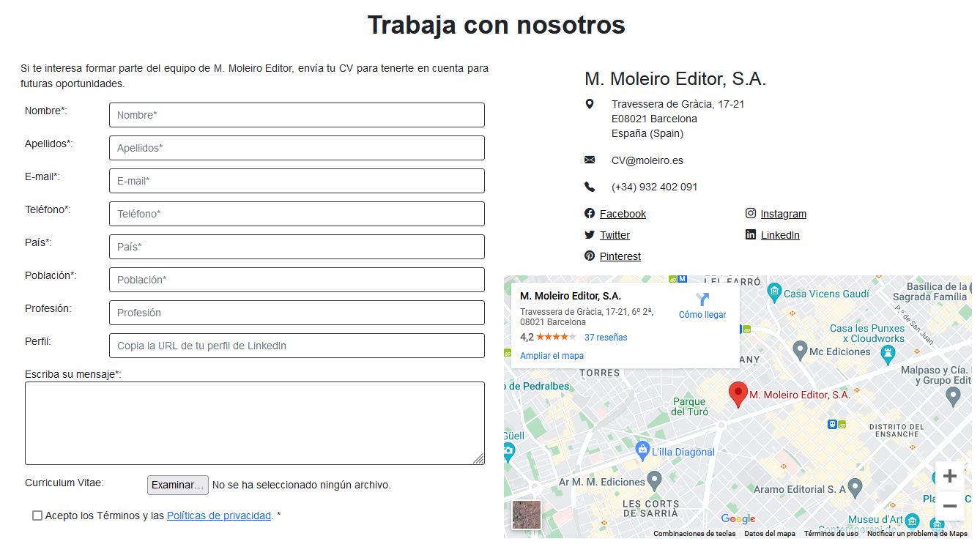Click the envelope icon next to CV@moleiro.es
This screenshot has width=980, height=547.
point(590,160)
